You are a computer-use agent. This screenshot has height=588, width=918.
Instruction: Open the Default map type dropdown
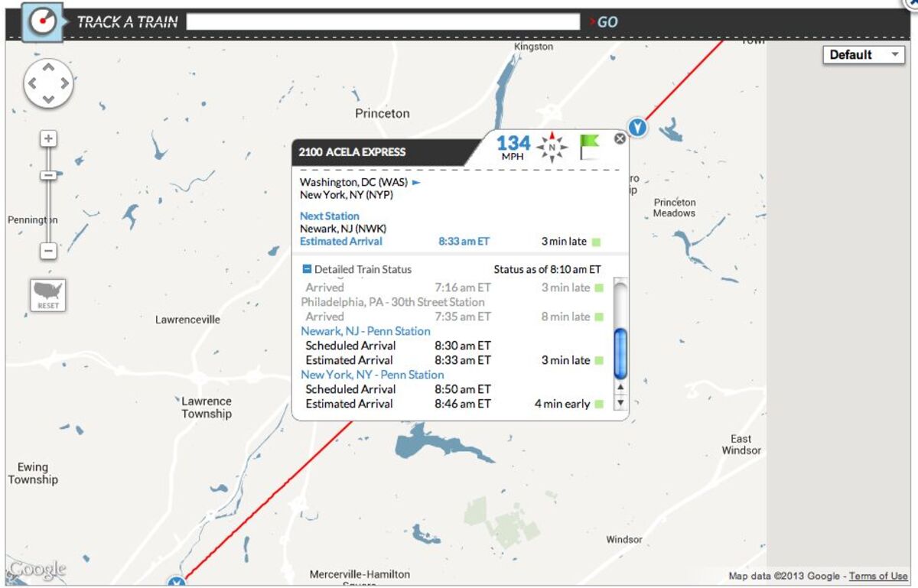coord(864,54)
